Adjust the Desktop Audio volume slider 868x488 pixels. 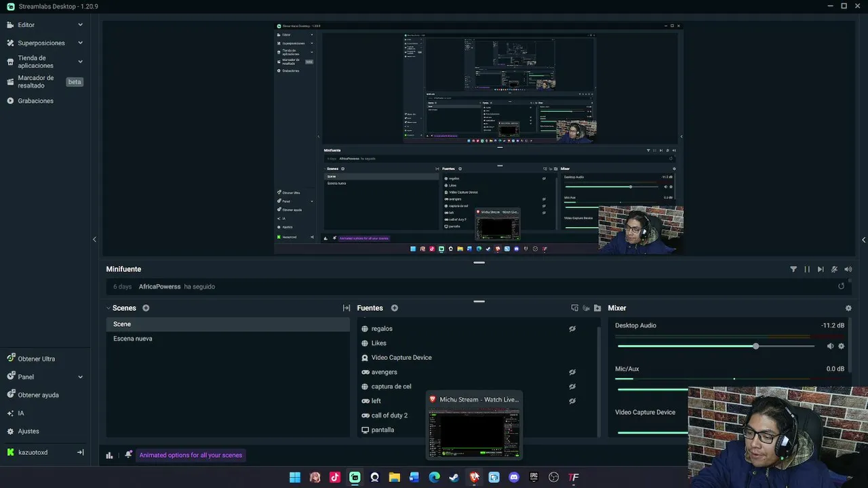(716, 346)
